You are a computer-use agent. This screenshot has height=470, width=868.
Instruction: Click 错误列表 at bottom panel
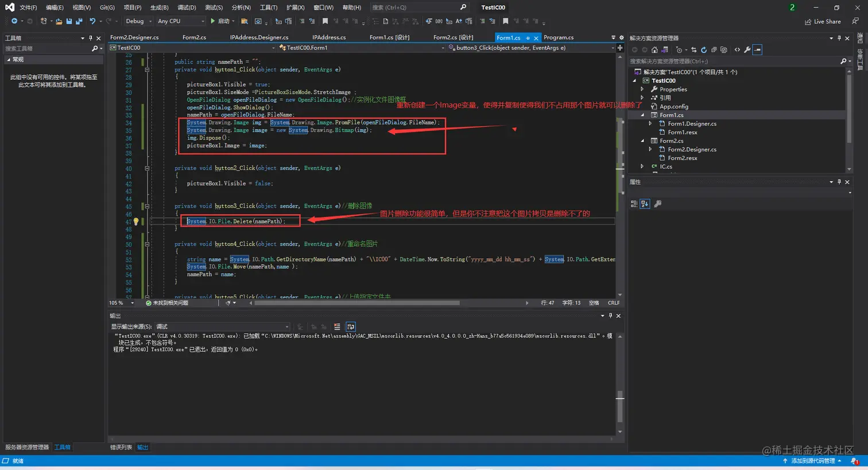[119, 448]
